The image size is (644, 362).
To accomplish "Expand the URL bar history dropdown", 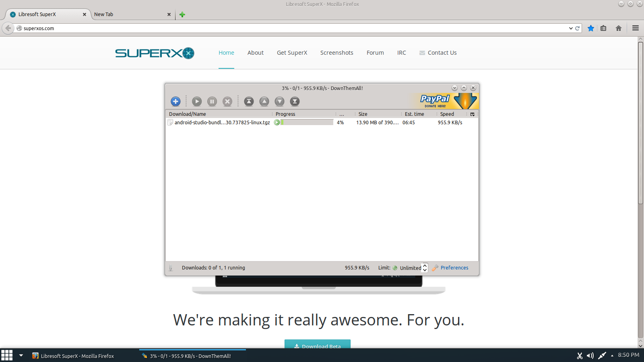I will point(571,28).
